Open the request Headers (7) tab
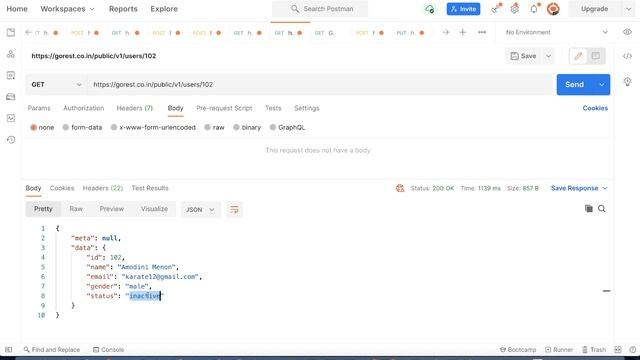The width and height of the screenshot is (640, 360). (135, 108)
